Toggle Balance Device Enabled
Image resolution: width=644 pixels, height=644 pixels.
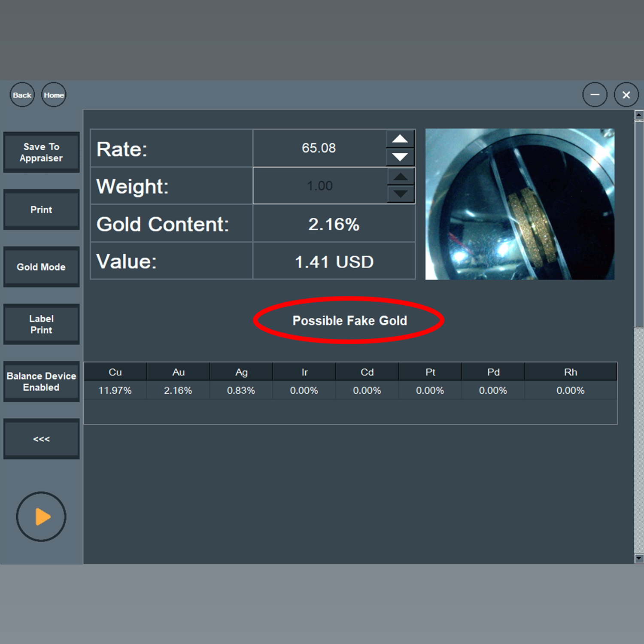(x=41, y=382)
